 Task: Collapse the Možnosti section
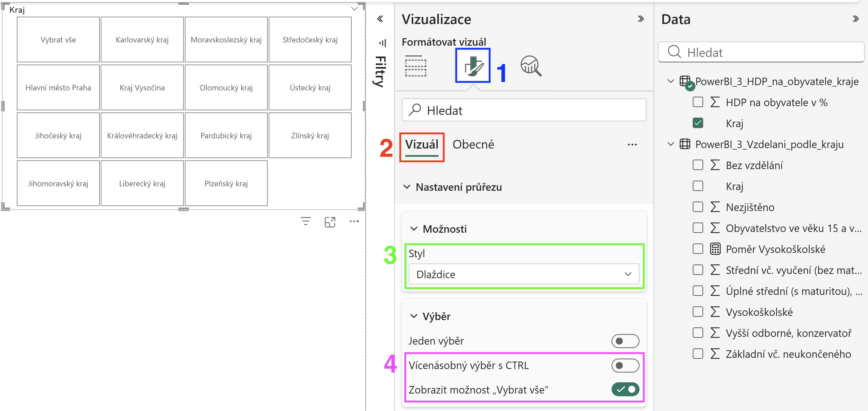tap(414, 229)
